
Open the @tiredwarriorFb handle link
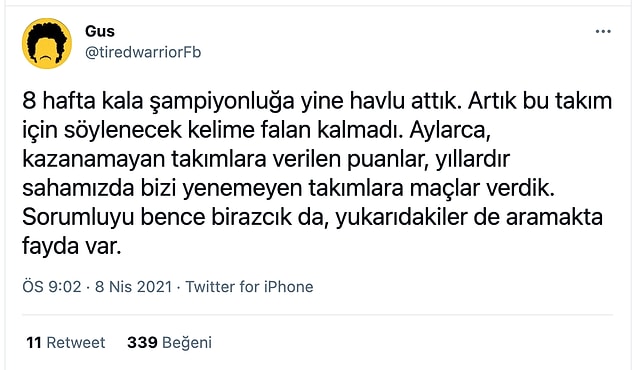tap(143, 53)
